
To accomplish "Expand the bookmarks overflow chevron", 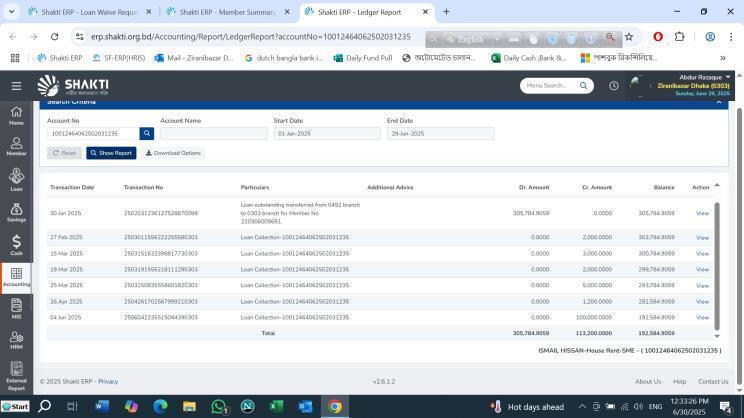I will pyautogui.click(x=723, y=58).
